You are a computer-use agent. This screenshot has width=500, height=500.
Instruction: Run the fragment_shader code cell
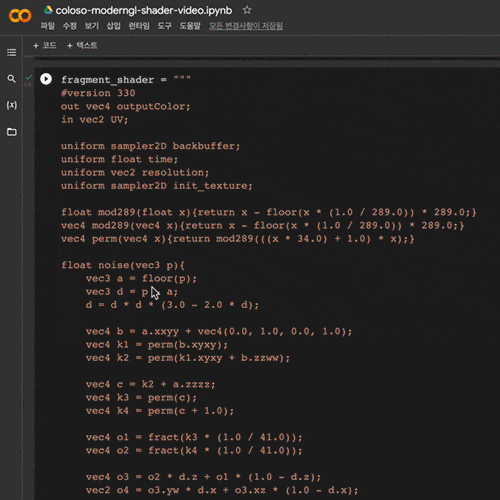point(46,79)
